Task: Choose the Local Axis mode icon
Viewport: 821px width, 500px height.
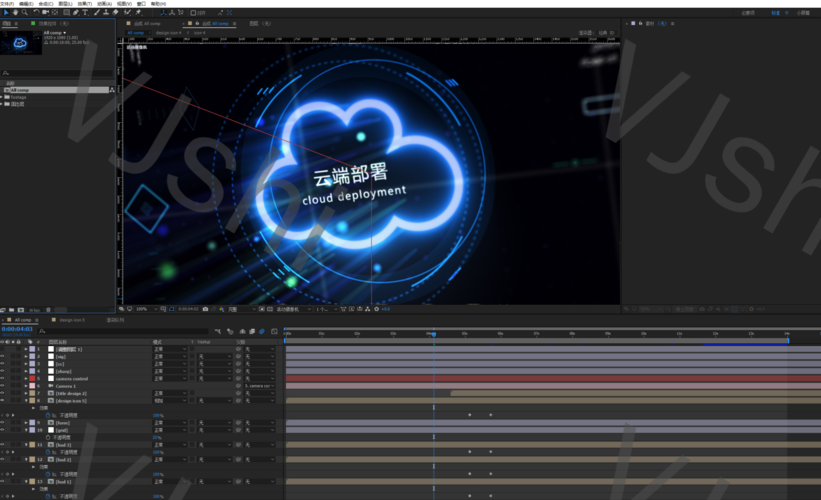Action: (x=163, y=12)
